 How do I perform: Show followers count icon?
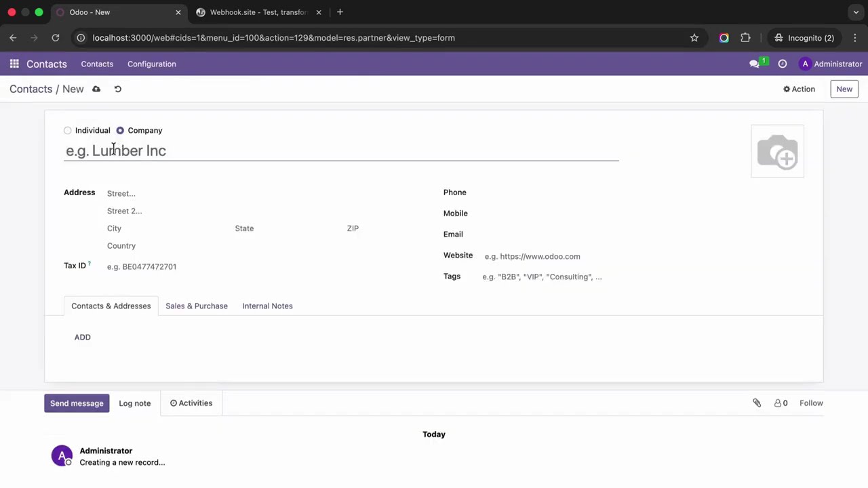coord(781,403)
